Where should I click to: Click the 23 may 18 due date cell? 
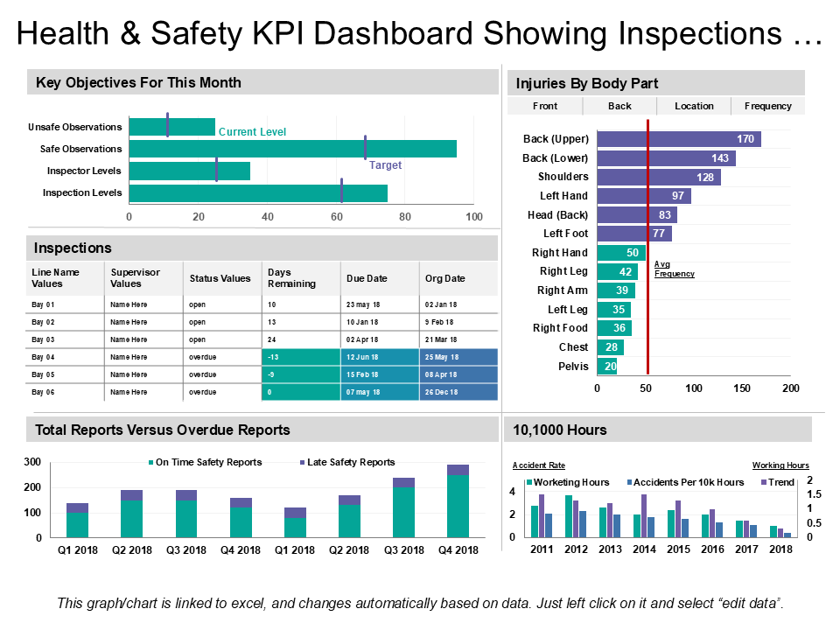click(x=380, y=304)
